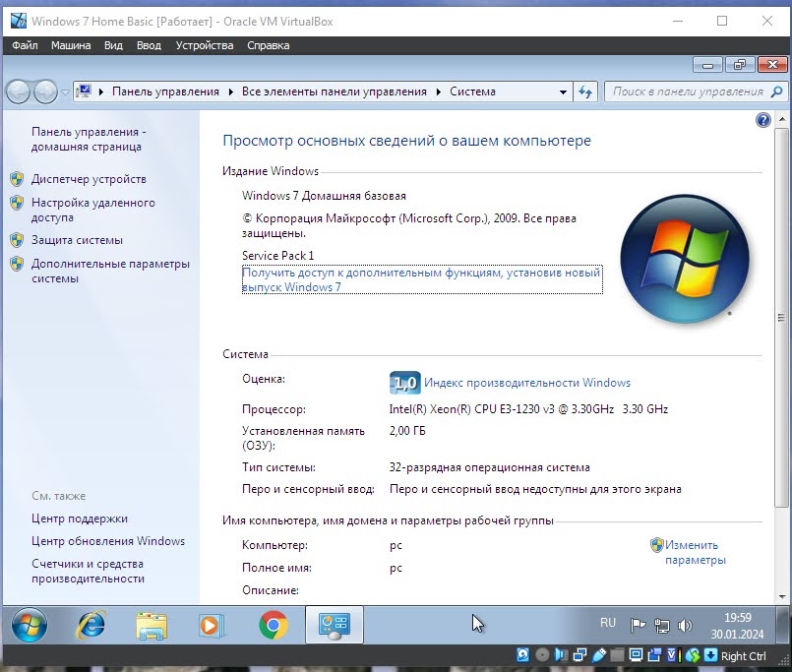This screenshot has height=672, width=792.
Task: Click Индекс производительности Windows link
Action: (527, 383)
